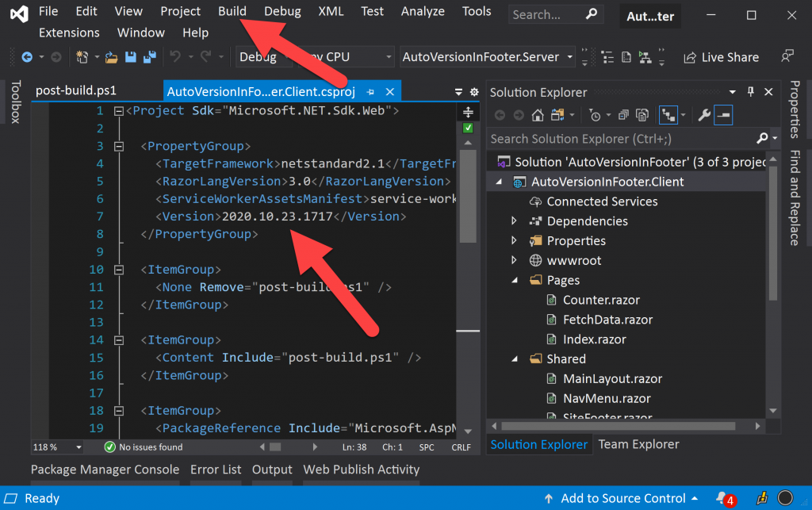Click the Live Share button
This screenshot has width=812, height=510.
pos(722,57)
